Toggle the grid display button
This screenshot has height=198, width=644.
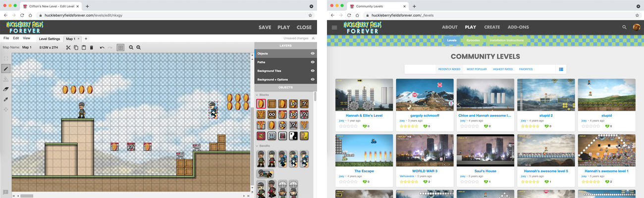120,48
